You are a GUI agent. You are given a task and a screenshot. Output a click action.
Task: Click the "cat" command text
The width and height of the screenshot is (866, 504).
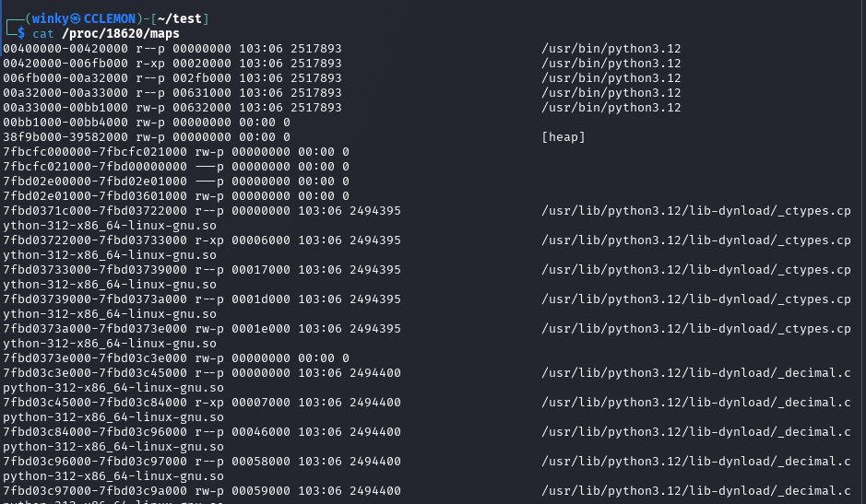pyautogui.click(x=43, y=33)
